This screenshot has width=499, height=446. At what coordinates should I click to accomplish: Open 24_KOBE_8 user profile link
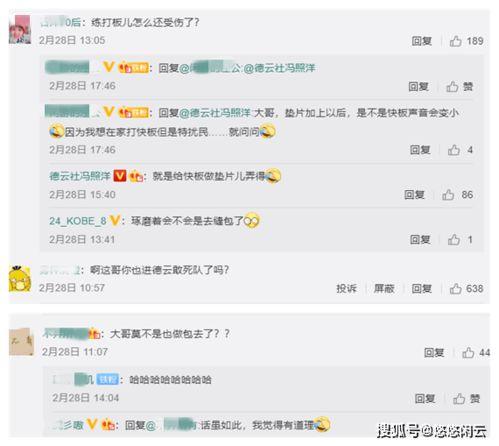click(78, 221)
